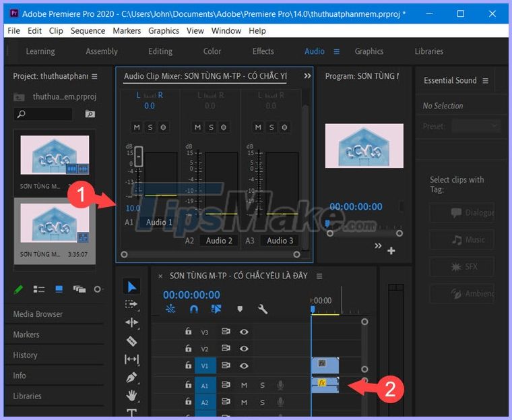Open the Markers menu
The height and width of the screenshot is (420, 512).
click(x=127, y=31)
